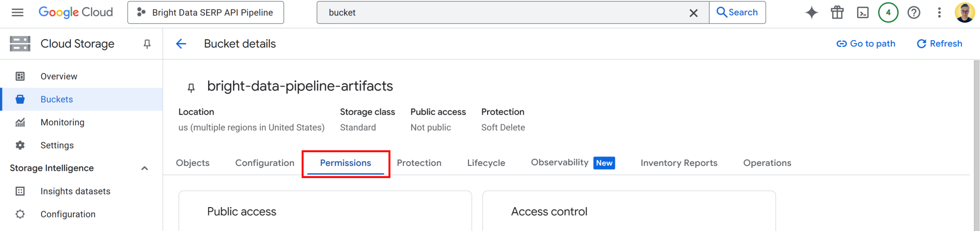
Task: Open the free trial gift icon
Action: 837,12
